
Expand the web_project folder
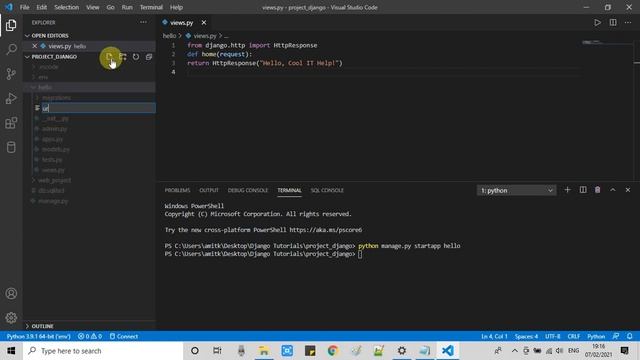point(55,180)
